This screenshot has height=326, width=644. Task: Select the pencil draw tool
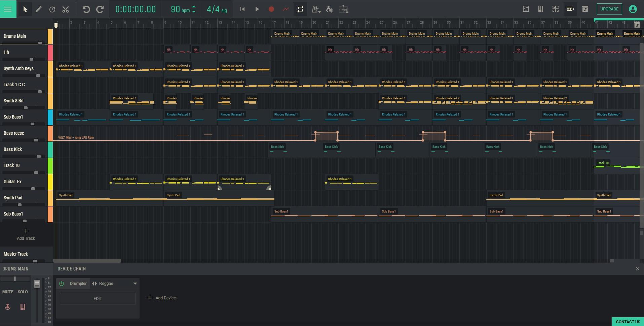[39, 9]
